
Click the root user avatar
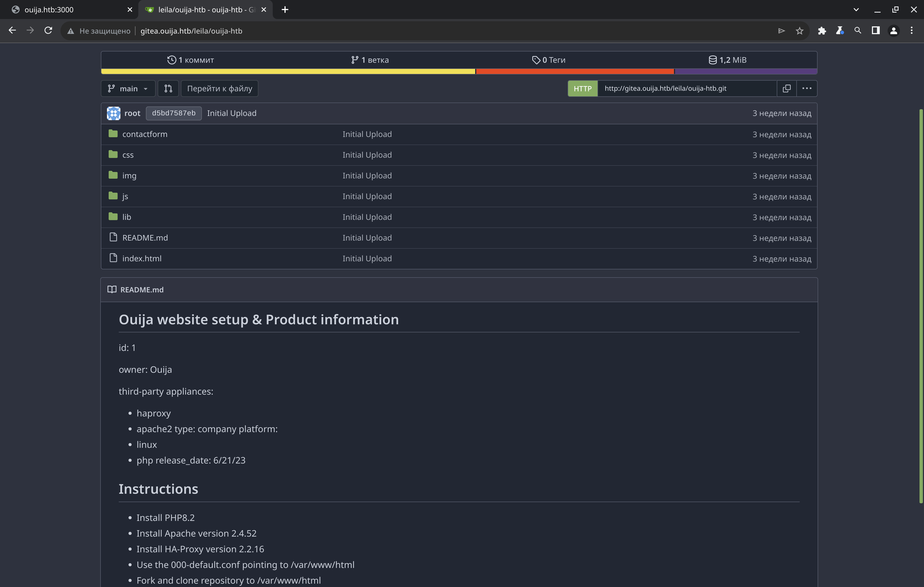click(x=114, y=113)
